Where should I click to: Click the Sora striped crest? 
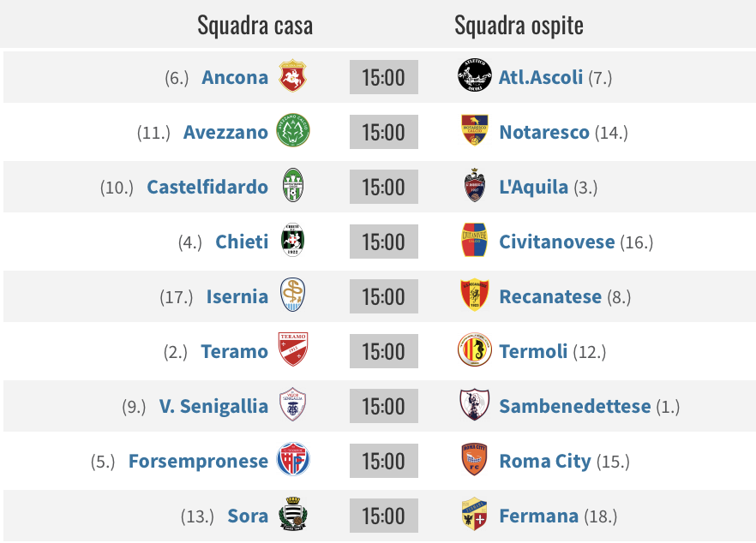coord(292,514)
